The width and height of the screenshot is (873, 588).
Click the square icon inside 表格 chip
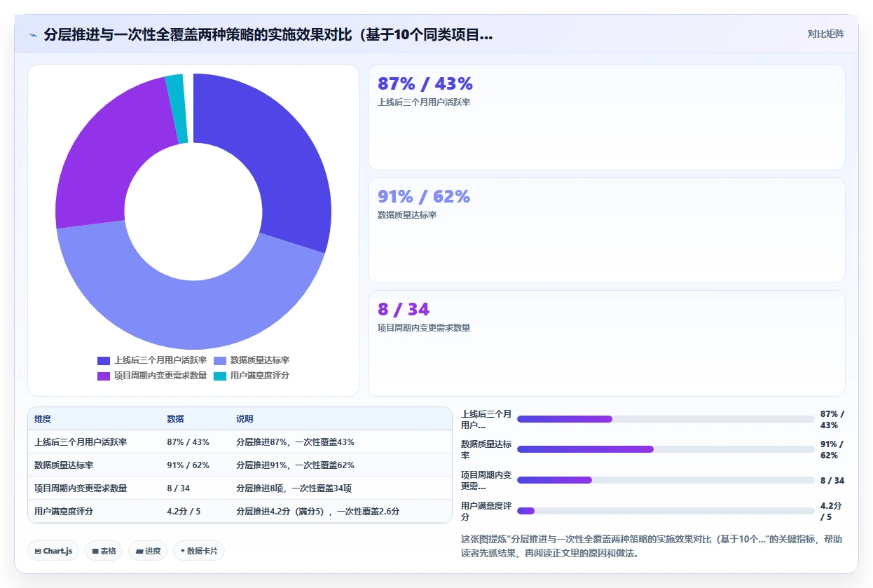95,552
